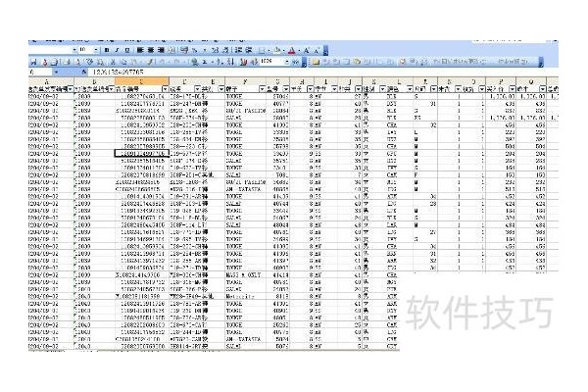Screen dimensions: 588x392
Task: Click the Merge and Center icon
Action: point(171,50)
